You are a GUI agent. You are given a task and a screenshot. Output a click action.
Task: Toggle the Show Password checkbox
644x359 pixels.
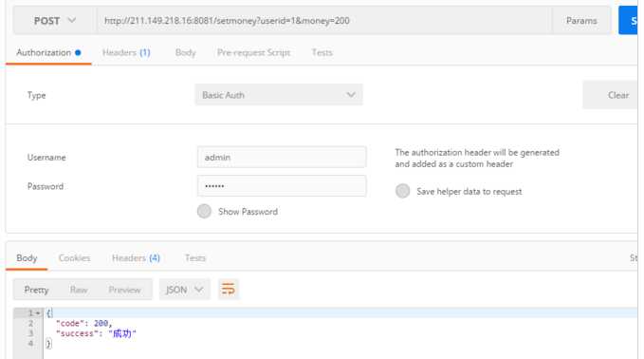tap(204, 212)
